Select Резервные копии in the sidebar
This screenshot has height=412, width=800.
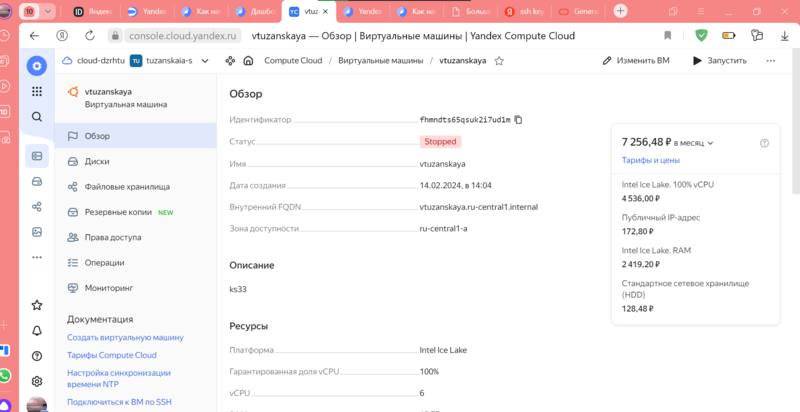point(118,212)
